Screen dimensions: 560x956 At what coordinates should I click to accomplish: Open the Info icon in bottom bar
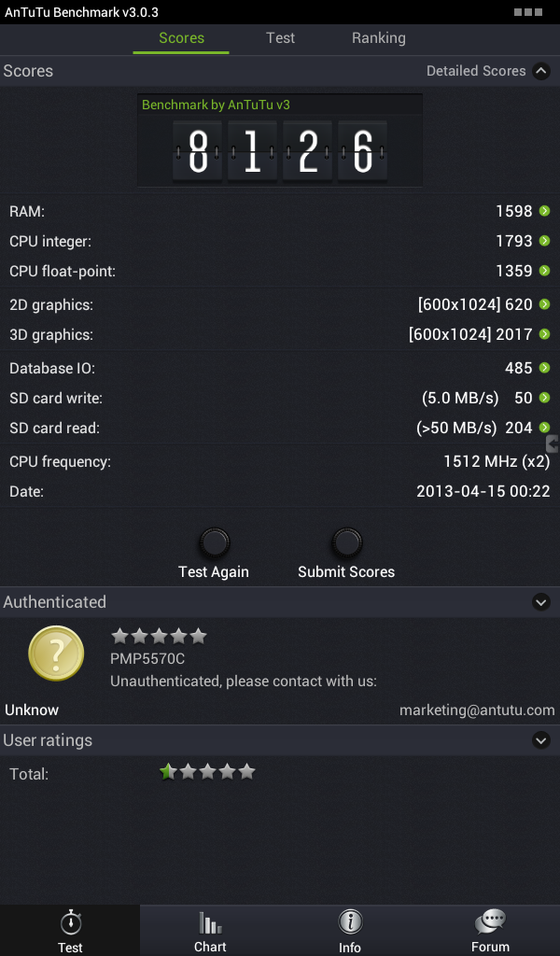click(x=350, y=921)
